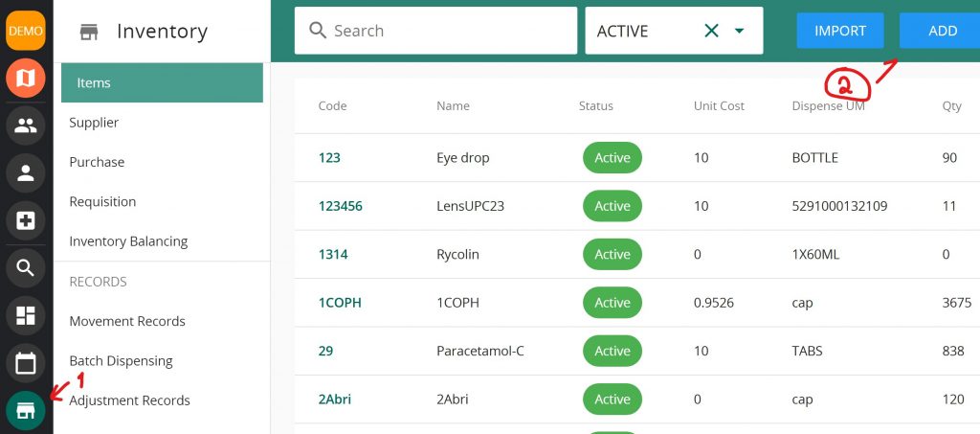Click quantity 3675 cell
Image resolution: width=980 pixels, height=434 pixels.
click(x=957, y=303)
